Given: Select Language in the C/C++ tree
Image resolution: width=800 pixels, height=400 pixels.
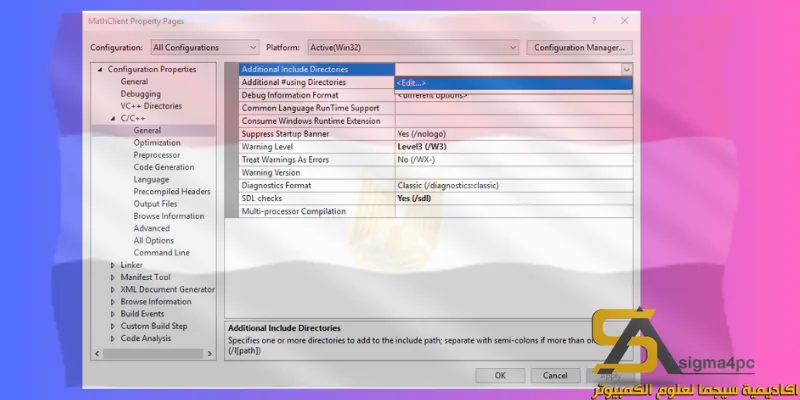Looking at the screenshot, I should [152, 180].
